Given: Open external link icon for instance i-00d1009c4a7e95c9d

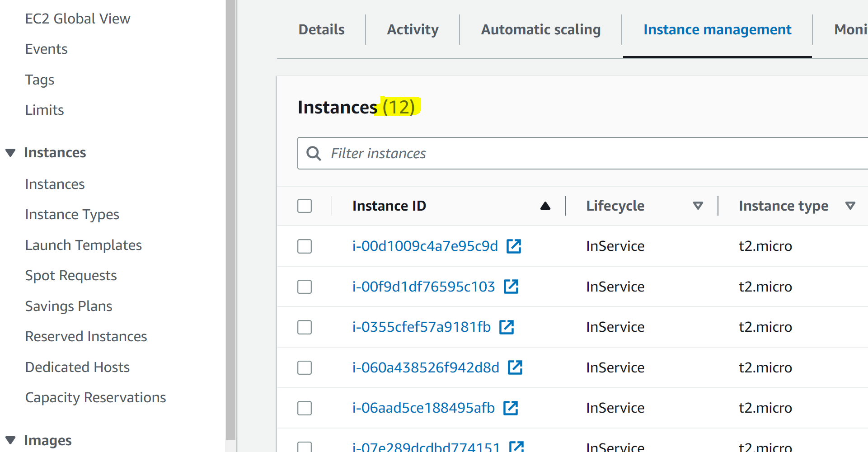Looking at the screenshot, I should coord(514,246).
